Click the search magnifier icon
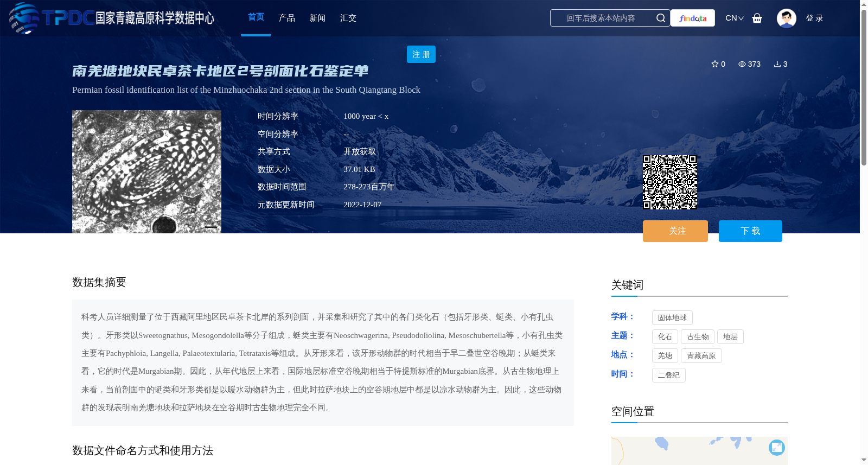The width and height of the screenshot is (868, 465). [660, 18]
